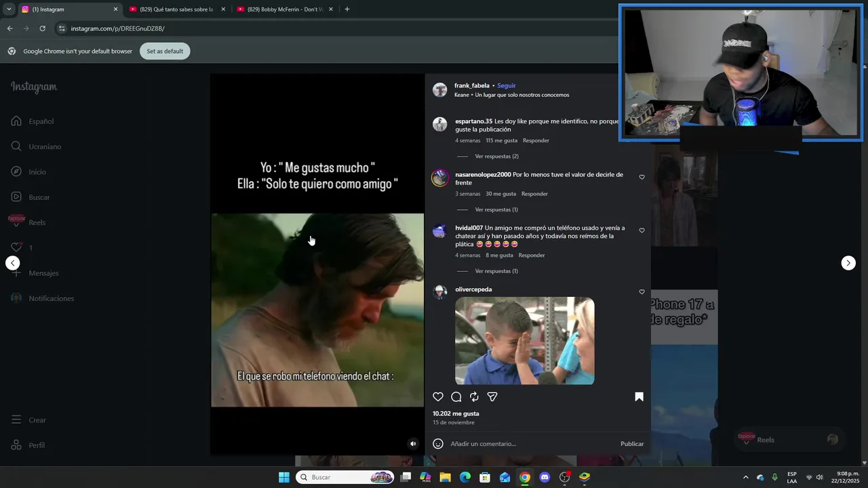Open the tab search dropdown arrow
868x488 pixels.
click(9, 9)
